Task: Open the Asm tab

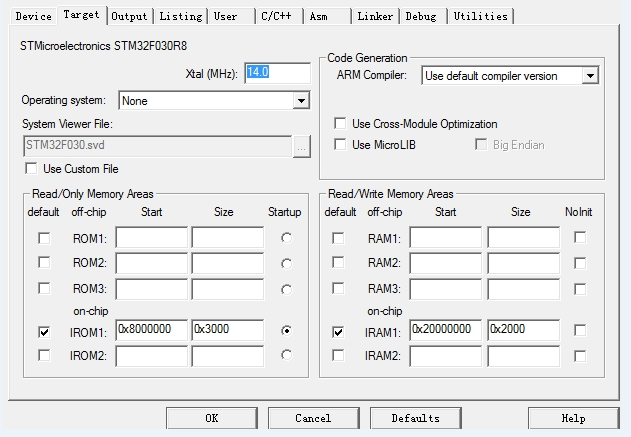Action: click(x=327, y=16)
